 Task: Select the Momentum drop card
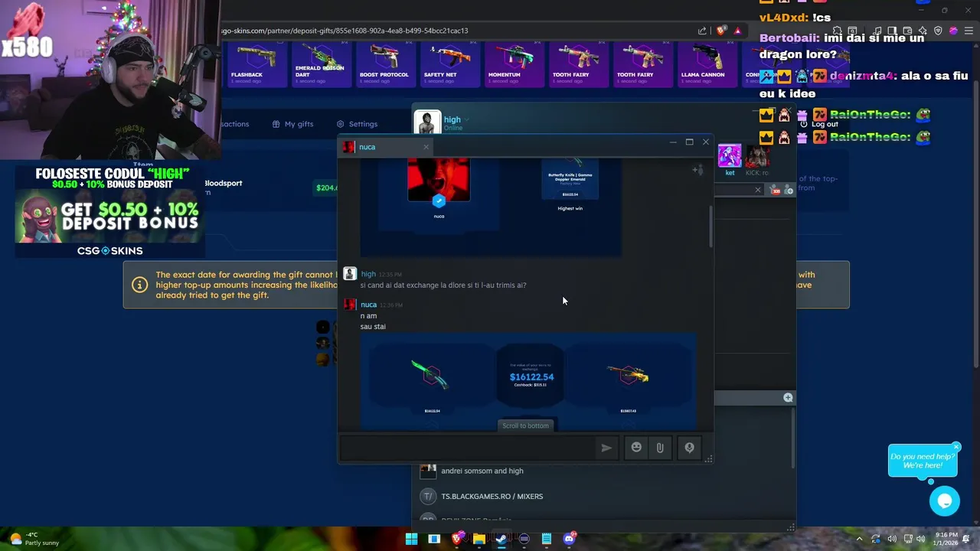point(513,64)
